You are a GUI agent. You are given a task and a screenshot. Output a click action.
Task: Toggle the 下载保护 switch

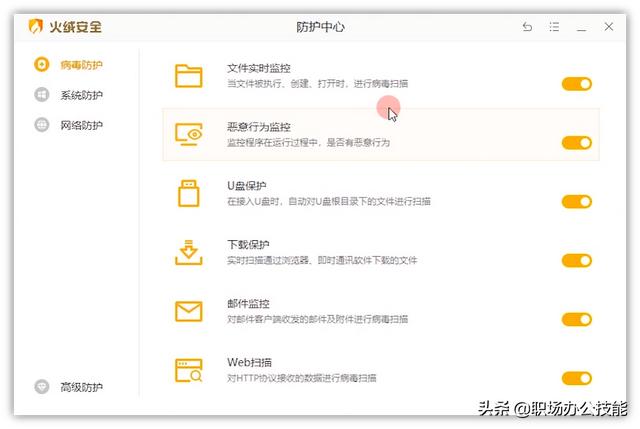click(577, 261)
